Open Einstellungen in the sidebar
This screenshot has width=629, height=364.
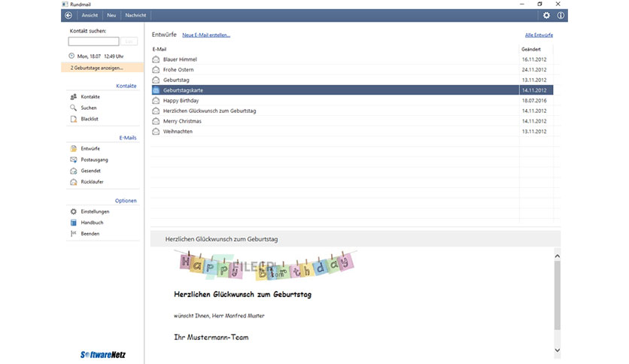point(95,211)
